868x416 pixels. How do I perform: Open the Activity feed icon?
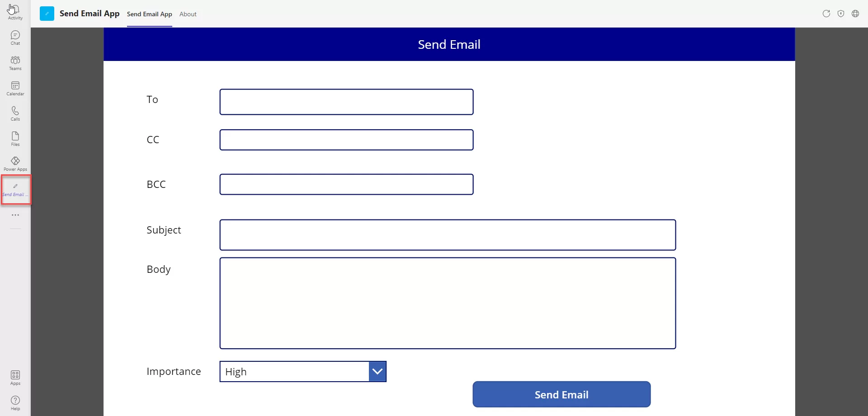(x=15, y=12)
